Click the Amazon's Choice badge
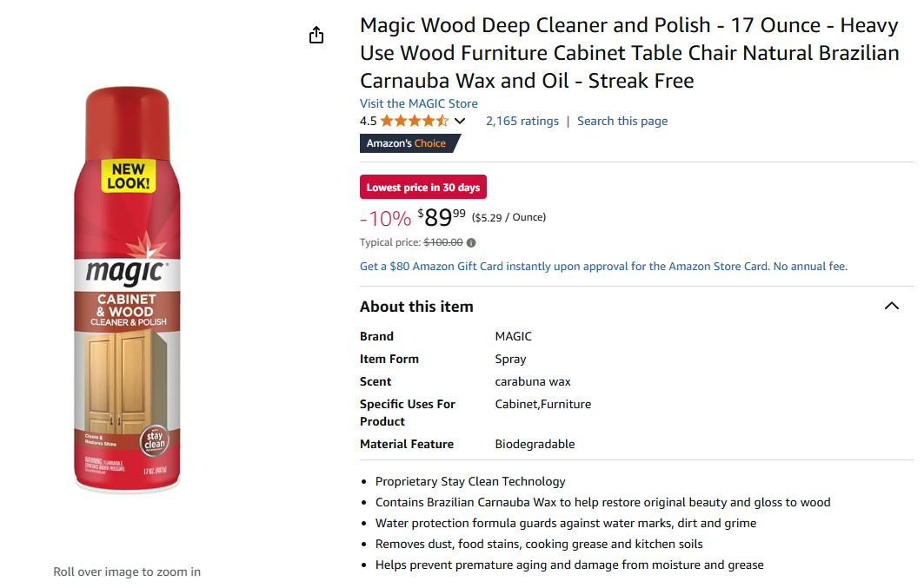Screen dimensions: 924x588 click(x=407, y=143)
